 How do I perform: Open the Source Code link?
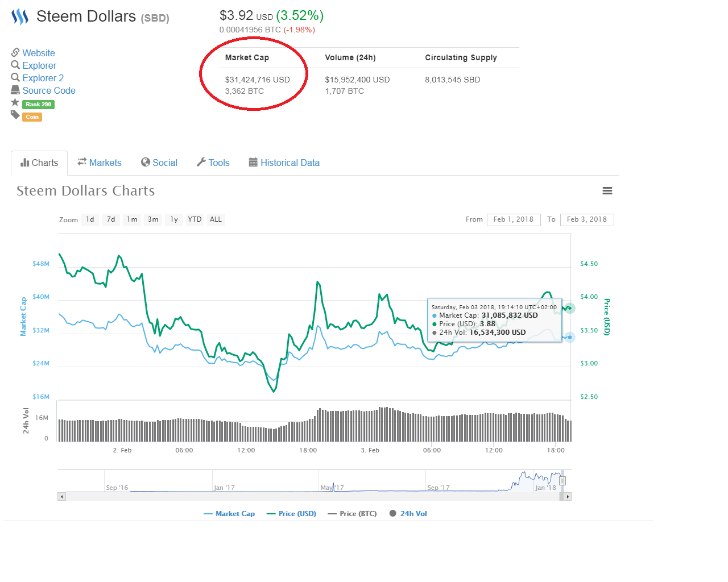pos(49,90)
